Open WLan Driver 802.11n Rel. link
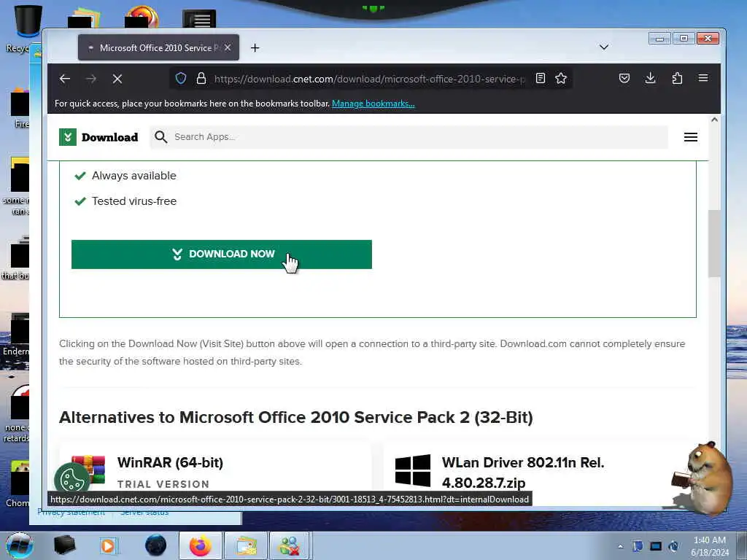The image size is (747, 560). [x=522, y=472]
